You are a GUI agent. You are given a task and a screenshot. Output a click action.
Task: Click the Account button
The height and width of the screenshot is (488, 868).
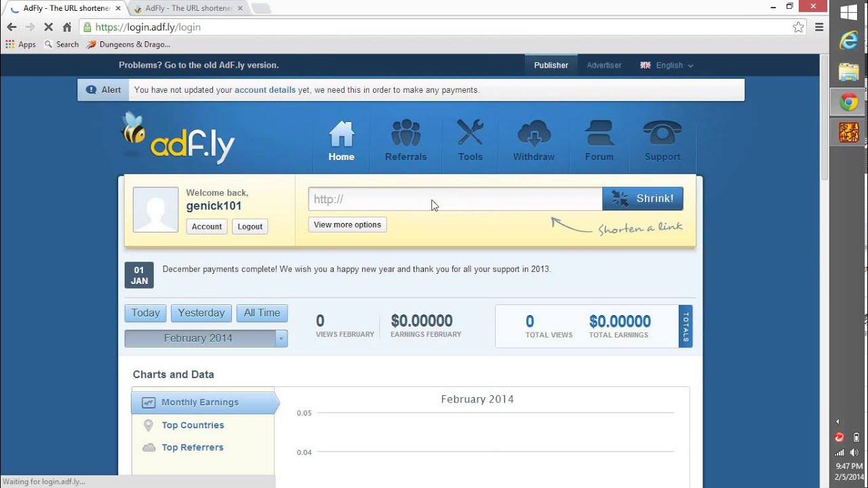207,226
